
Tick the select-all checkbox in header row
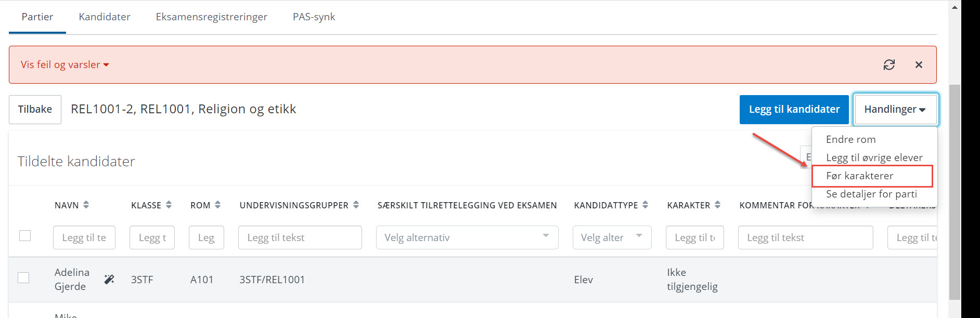coord(25,236)
